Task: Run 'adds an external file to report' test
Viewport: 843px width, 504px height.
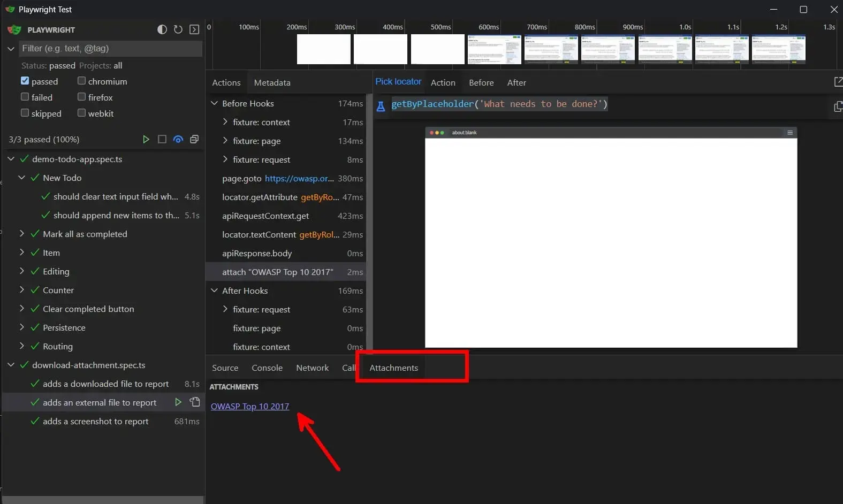Action: [x=178, y=402]
